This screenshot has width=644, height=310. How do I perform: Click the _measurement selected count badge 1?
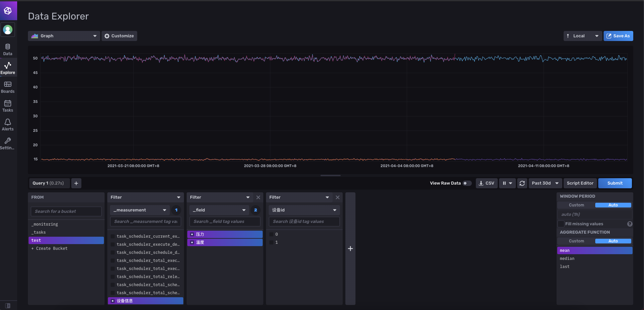[176, 210]
